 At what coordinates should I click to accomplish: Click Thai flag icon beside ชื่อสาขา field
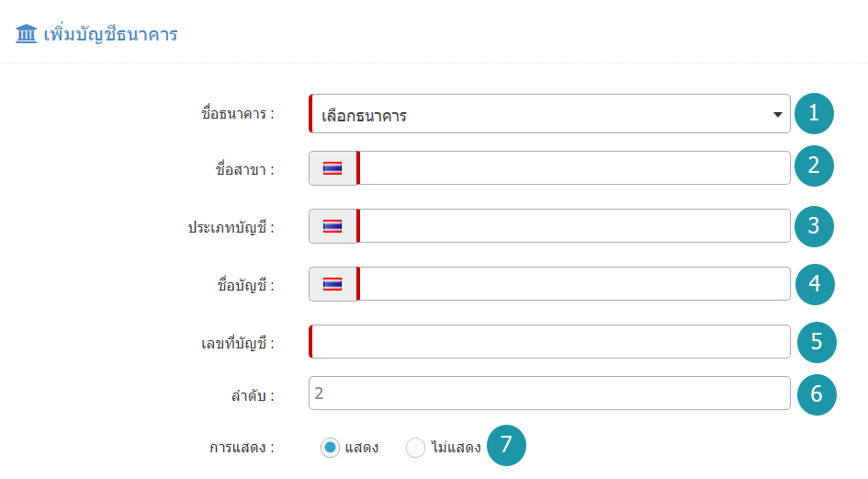click(333, 168)
